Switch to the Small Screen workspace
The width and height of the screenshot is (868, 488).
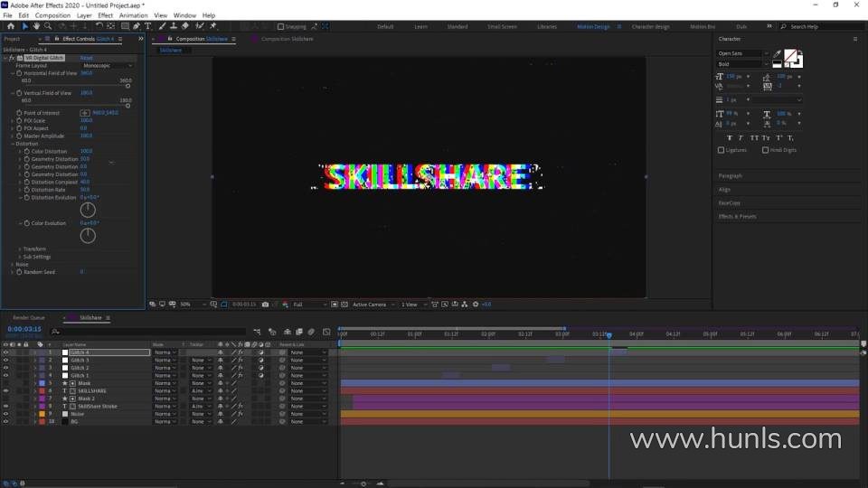coord(502,26)
